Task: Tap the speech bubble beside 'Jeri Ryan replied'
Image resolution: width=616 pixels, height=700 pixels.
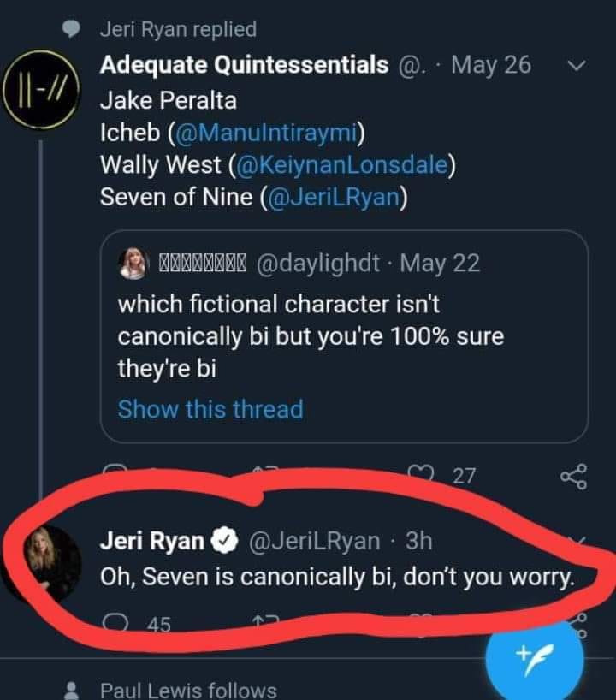Action: pyautogui.click(x=74, y=29)
